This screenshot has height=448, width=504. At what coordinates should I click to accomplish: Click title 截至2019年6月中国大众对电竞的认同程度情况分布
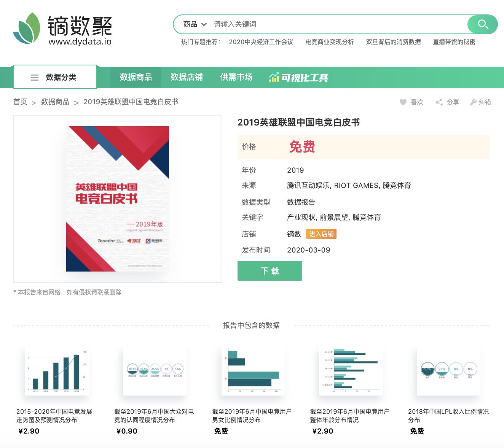tap(154, 416)
